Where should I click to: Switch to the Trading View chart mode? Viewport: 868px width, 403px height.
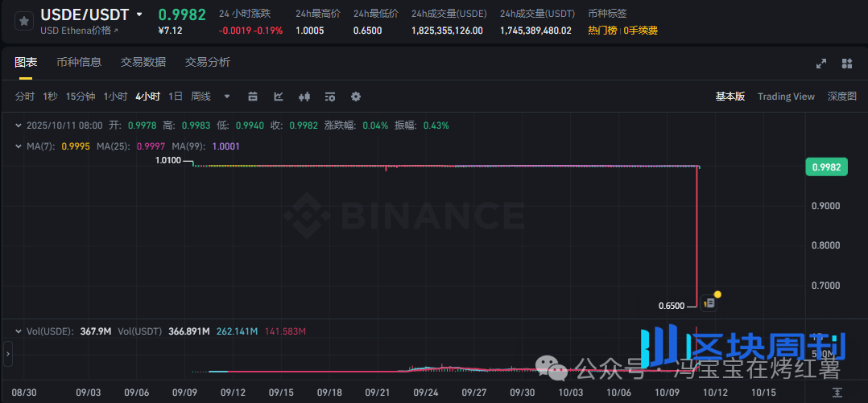[x=786, y=97]
